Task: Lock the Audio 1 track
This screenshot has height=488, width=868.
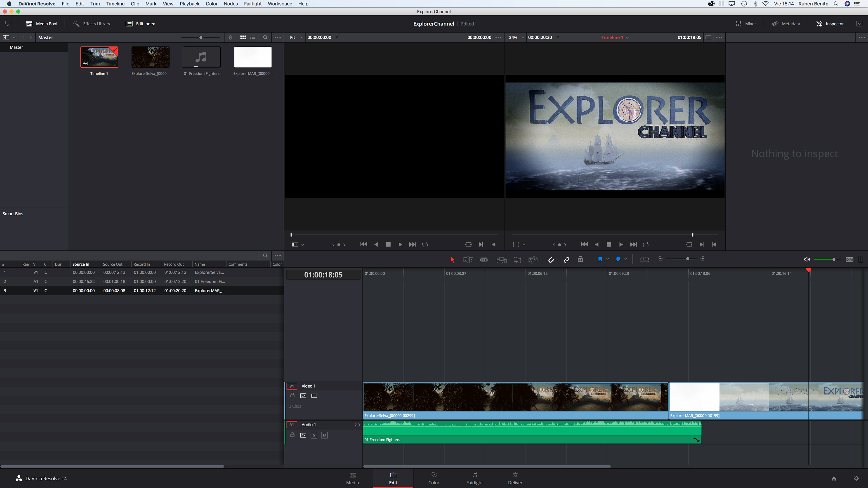Action: coord(292,435)
